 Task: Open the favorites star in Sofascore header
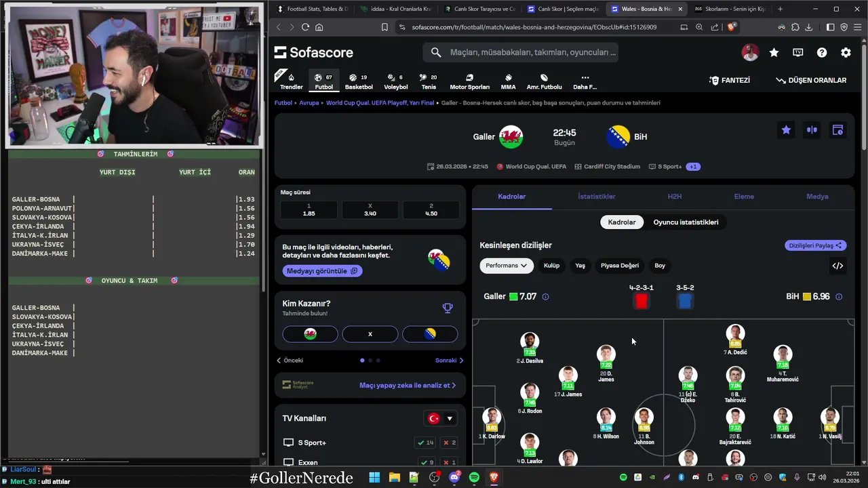[x=774, y=52]
